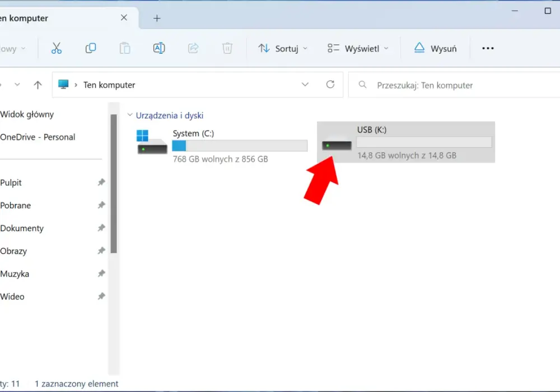This screenshot has height=392, width=560.
Task: Close the Ten komputer tab
Action: click(x=124, y=17)
